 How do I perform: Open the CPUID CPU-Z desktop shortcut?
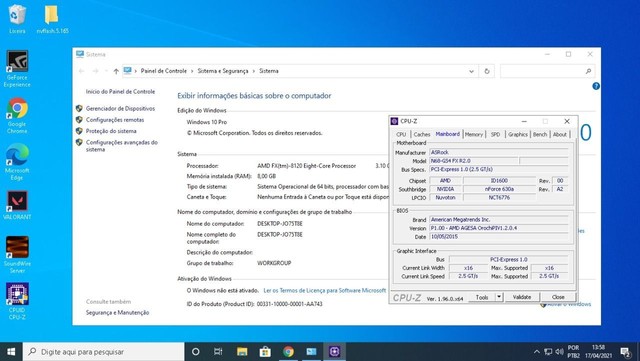[17, 301]
